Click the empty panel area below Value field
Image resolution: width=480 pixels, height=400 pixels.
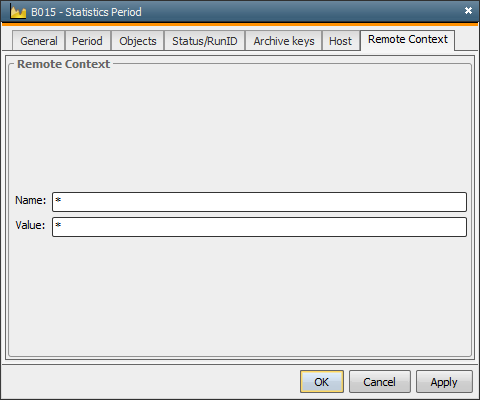(240, 297)
